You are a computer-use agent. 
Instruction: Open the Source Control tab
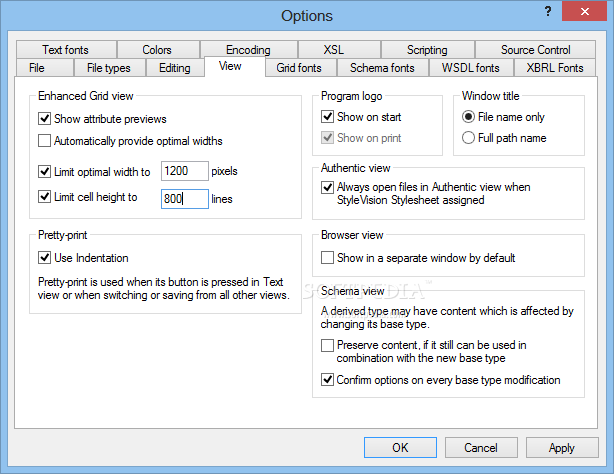click(x=535, y=50)
